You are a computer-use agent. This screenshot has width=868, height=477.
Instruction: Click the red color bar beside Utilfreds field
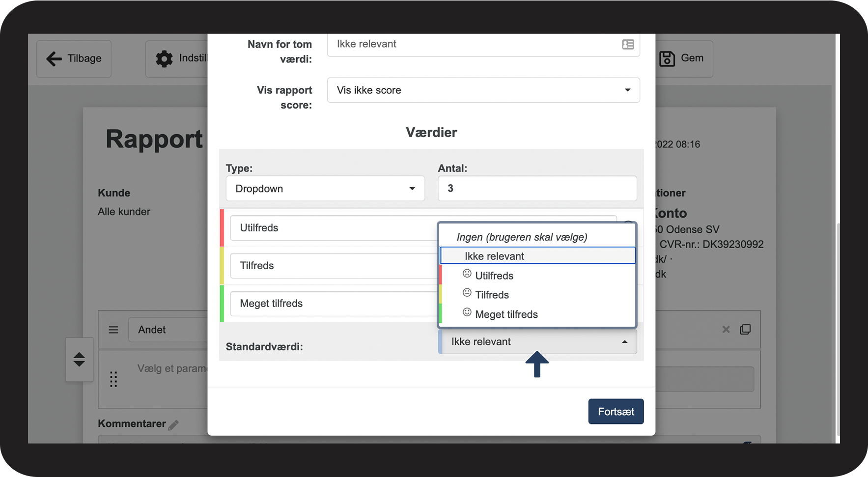point(222,228)
